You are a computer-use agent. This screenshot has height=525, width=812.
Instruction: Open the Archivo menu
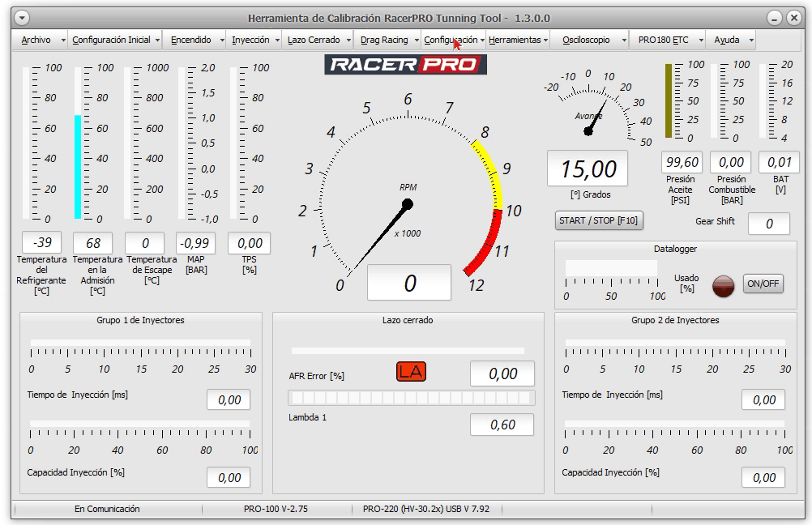click(x=36, y=40)
